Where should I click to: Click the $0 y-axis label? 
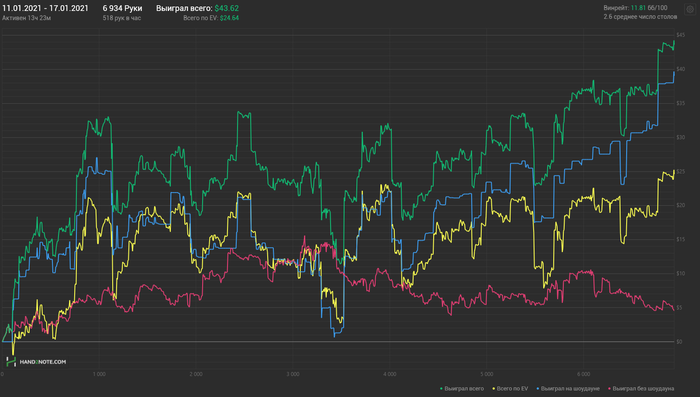point(679,342)
